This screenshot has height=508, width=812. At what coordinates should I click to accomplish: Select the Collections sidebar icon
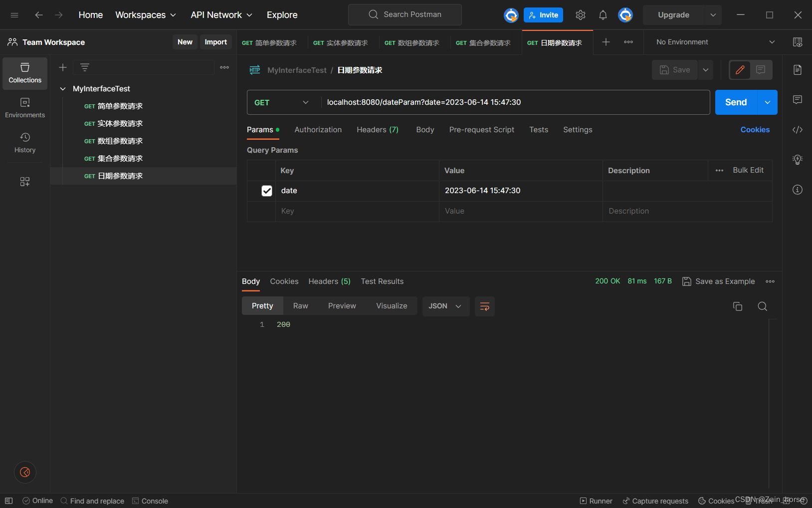[25, 73]
